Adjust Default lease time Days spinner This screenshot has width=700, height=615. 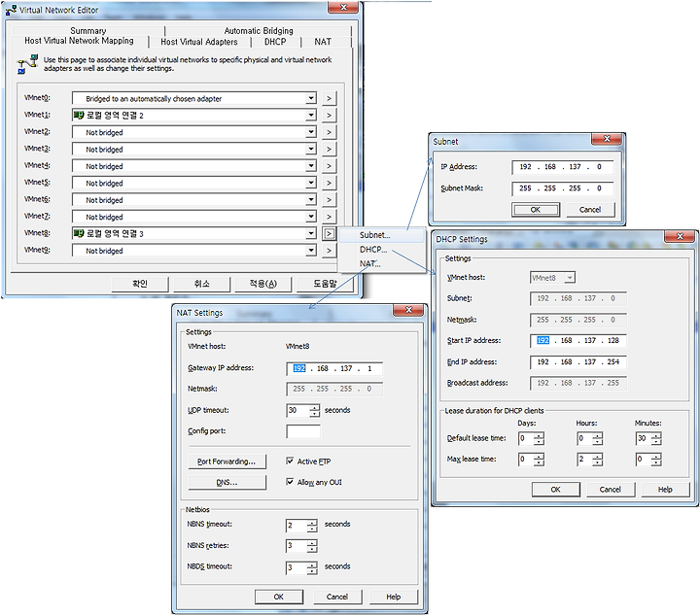point(540,438)
